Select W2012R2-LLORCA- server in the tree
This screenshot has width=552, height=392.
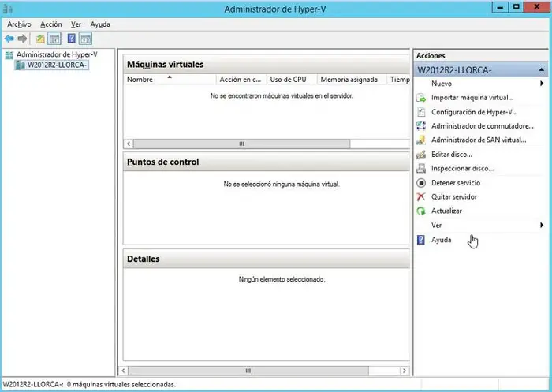[57, 65]
